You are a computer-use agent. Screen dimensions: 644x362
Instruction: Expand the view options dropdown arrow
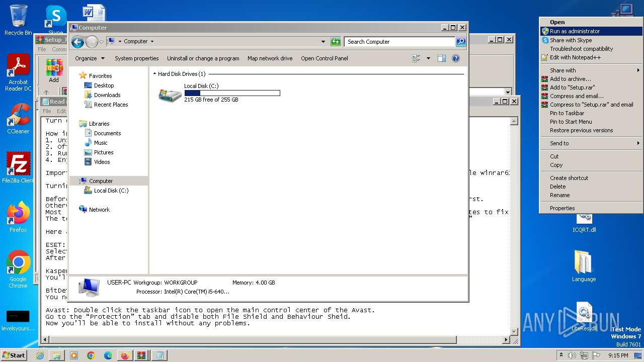(x=428, y=58)
